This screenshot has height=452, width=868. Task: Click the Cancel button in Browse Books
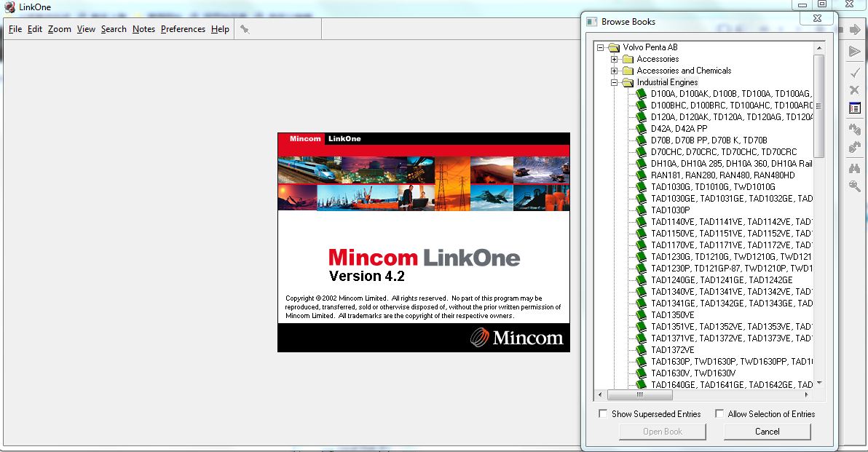tap(768, 432)
